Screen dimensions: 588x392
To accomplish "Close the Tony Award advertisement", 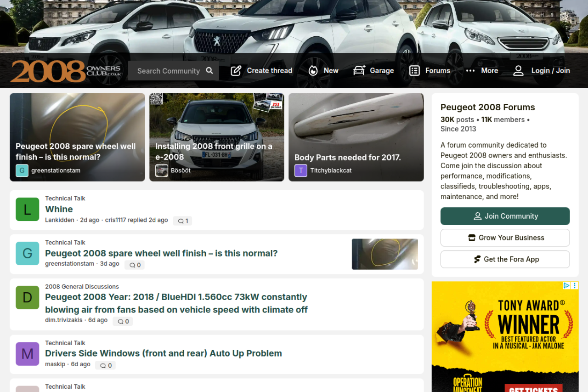I will [x=574, y=285].
